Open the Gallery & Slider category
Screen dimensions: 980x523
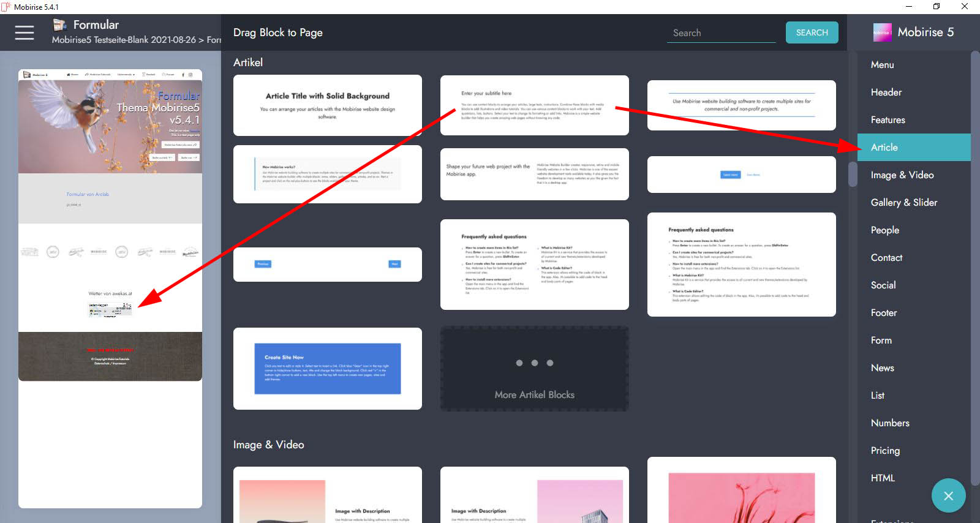[x=903, y=203]
